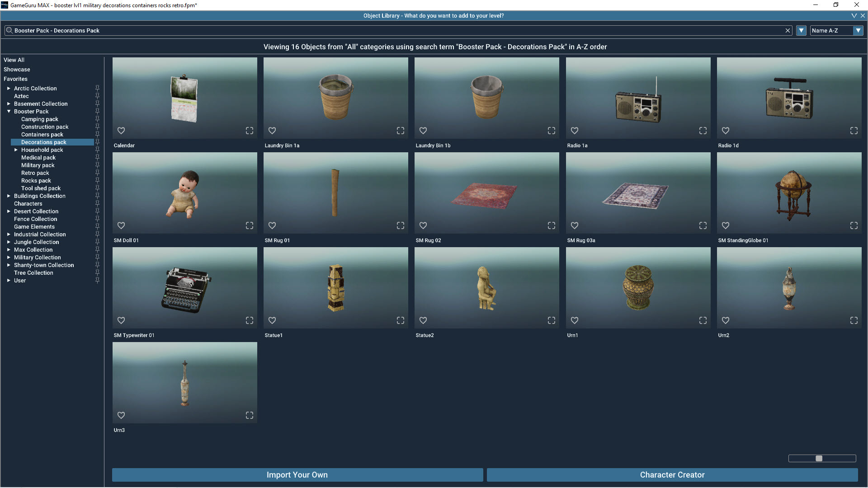Click the search magnifier icon
This screenshot has height=488, width=868.
pyautogui.click(x=9, y=30)
